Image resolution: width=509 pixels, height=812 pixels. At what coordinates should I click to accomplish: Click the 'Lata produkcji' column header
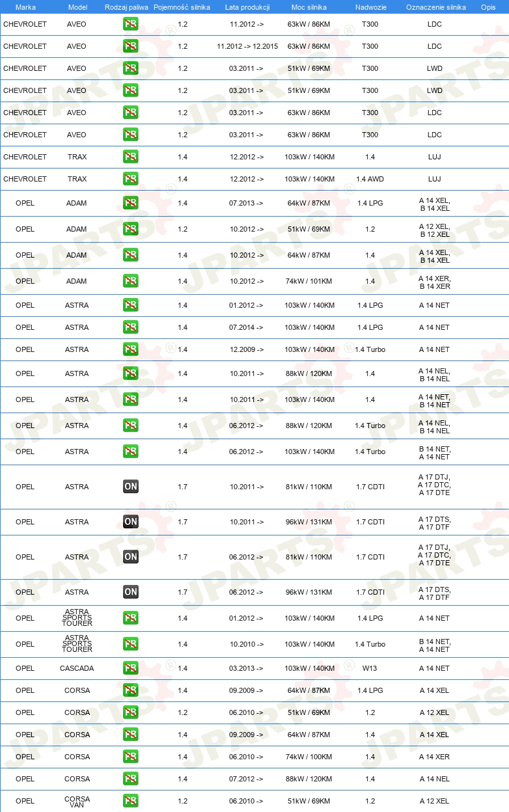247,7
